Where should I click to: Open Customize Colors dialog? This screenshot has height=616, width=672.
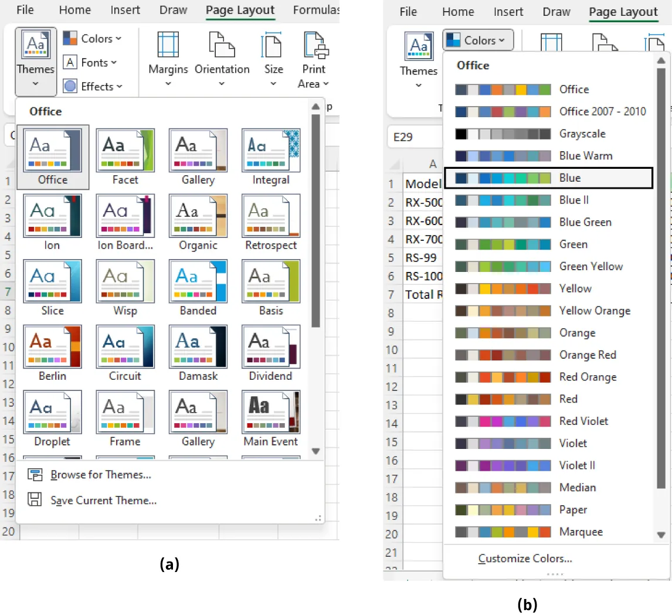pyautogui.click(x=525, y=559)
